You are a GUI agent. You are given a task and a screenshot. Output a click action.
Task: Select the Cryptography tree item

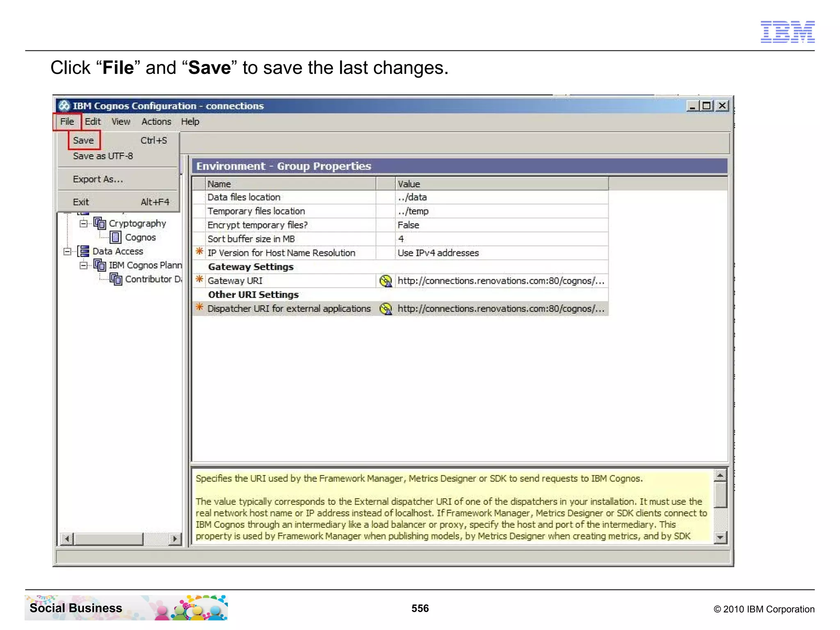[x=137, y=224]
